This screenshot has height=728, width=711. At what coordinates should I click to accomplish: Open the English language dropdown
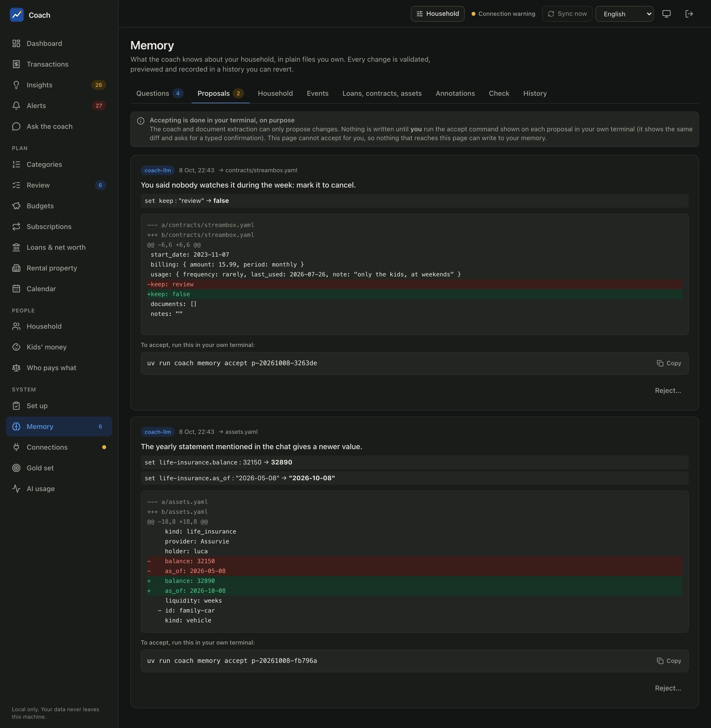click(624, 14)
